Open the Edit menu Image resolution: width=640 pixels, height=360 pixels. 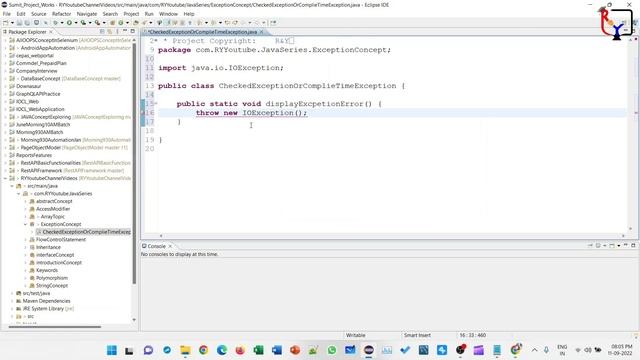coord(21,14)
